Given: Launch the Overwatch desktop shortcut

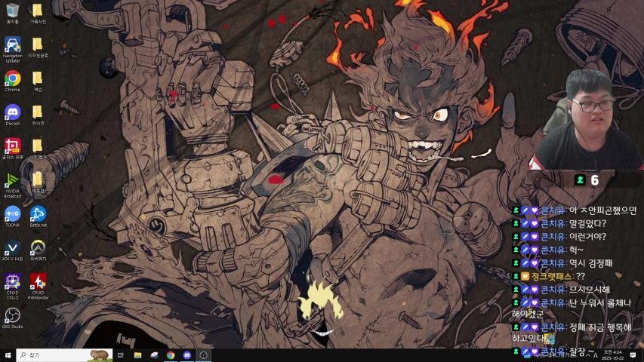Looking at the screenshot, I should [x=38, y=250].
